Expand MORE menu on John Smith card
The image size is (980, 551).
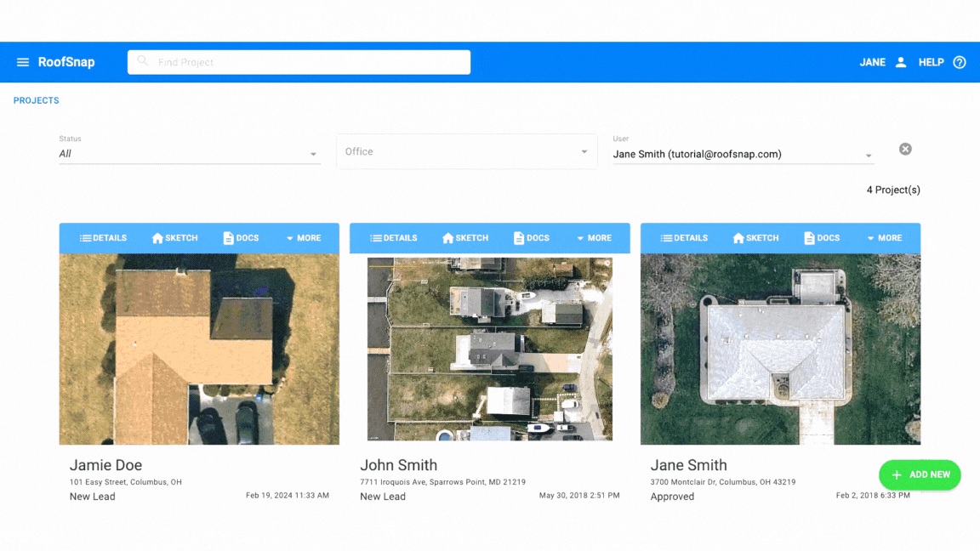click(x=594, y=238)
